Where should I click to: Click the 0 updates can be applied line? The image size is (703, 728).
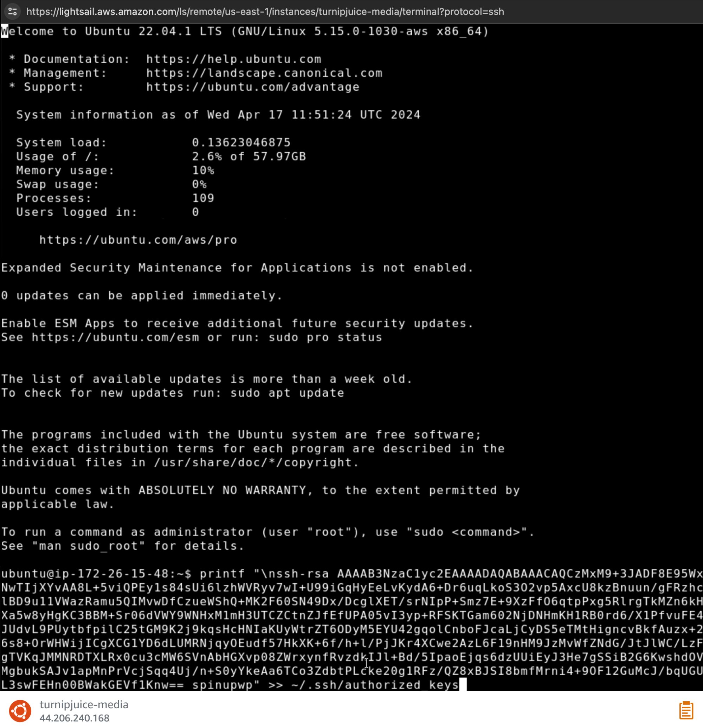pos(142,296)
